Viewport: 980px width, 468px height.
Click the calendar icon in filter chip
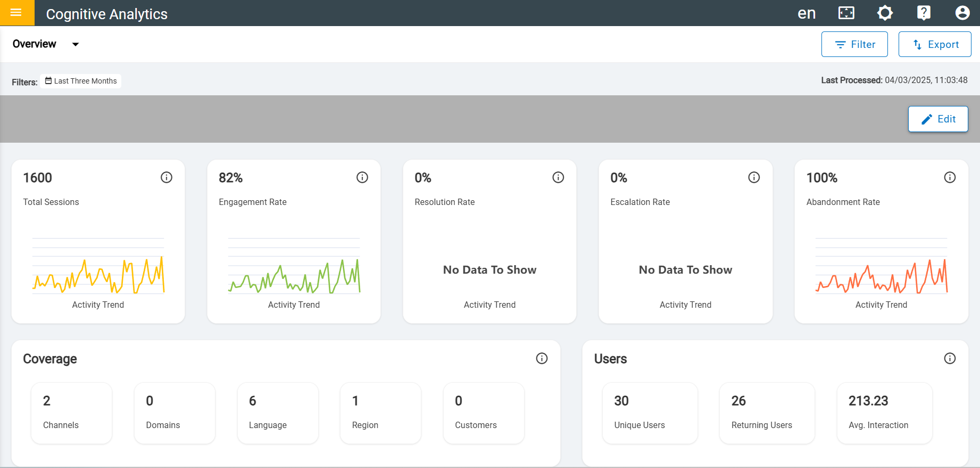click(48, 81)
